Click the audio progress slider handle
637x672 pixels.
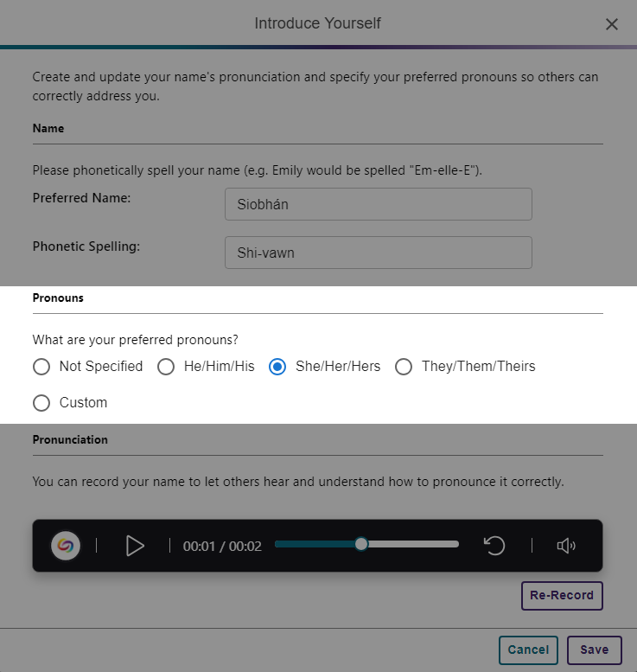pyautogui.click(x=361, y=544)
